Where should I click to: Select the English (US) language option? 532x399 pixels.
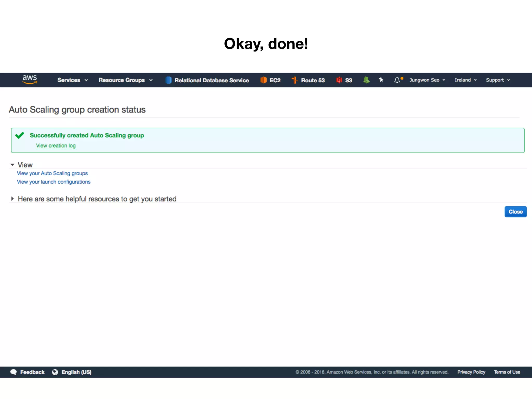coord(76,372)
